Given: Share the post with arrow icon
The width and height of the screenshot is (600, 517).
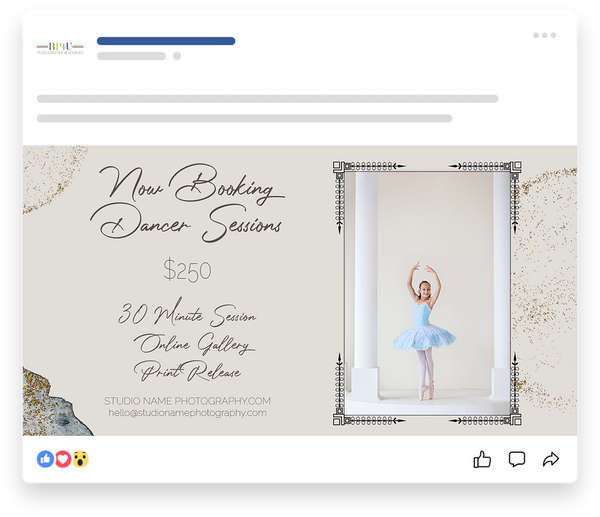Looking at the screenshot, I should [551, 459].
